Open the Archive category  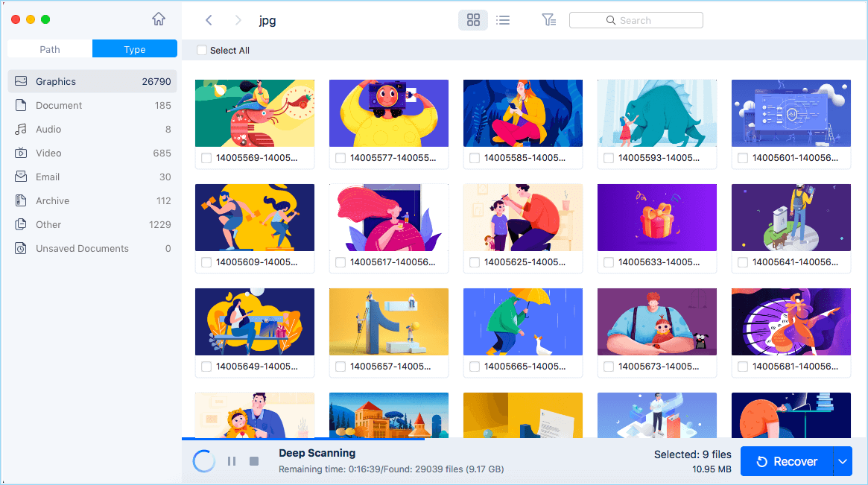pos(52,200)
